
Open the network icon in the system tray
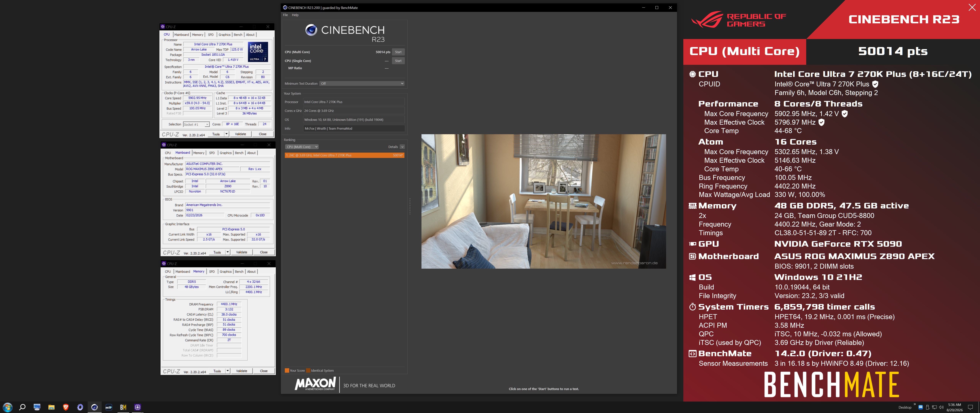pos(934,407)
